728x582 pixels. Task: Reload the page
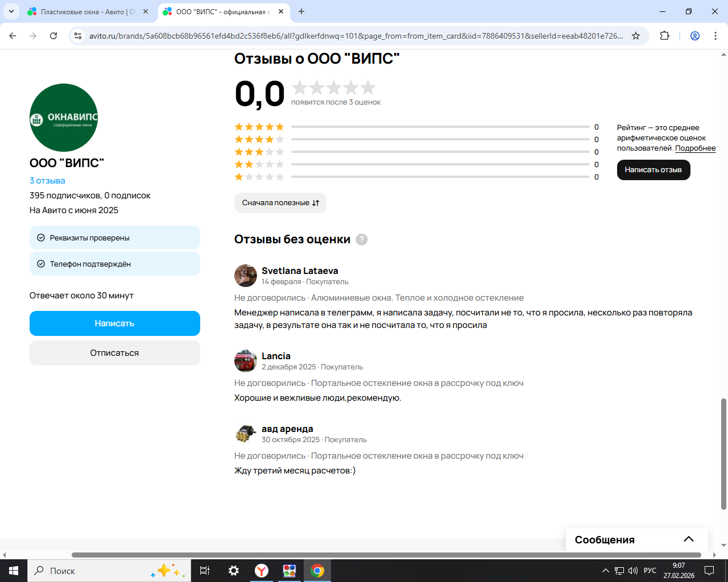click(53, 36)
